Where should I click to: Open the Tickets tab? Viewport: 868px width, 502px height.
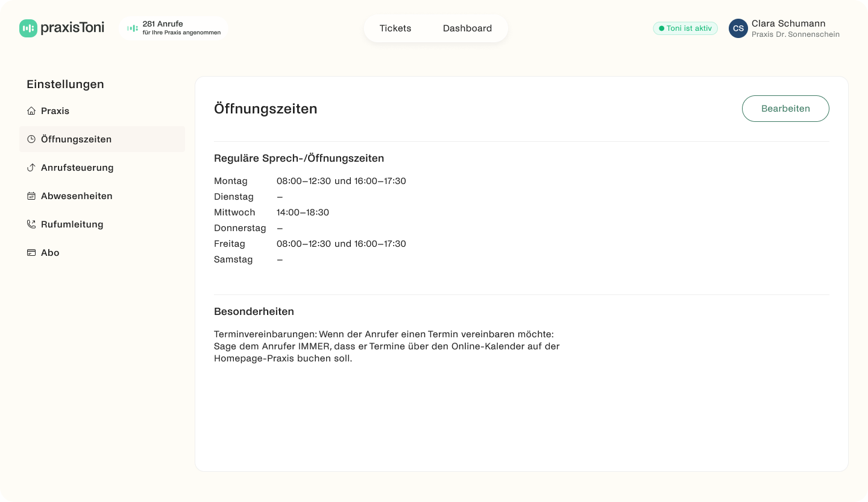395,28
